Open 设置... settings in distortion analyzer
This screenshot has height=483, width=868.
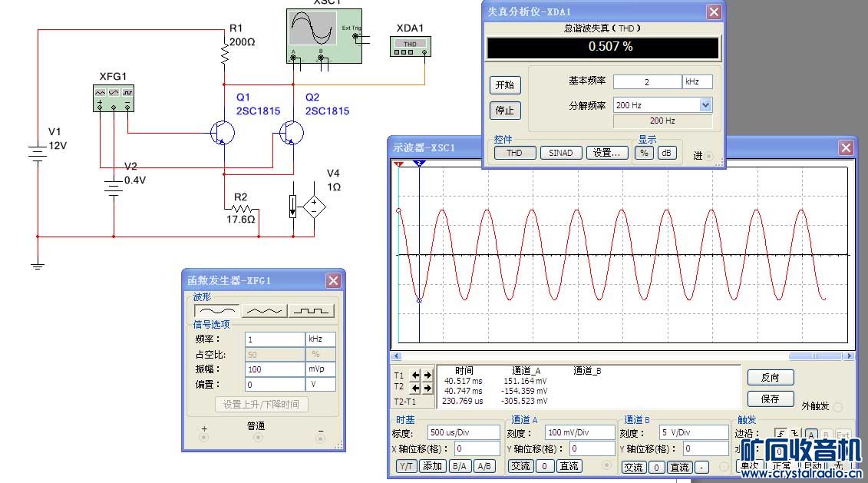click(607, 153)
